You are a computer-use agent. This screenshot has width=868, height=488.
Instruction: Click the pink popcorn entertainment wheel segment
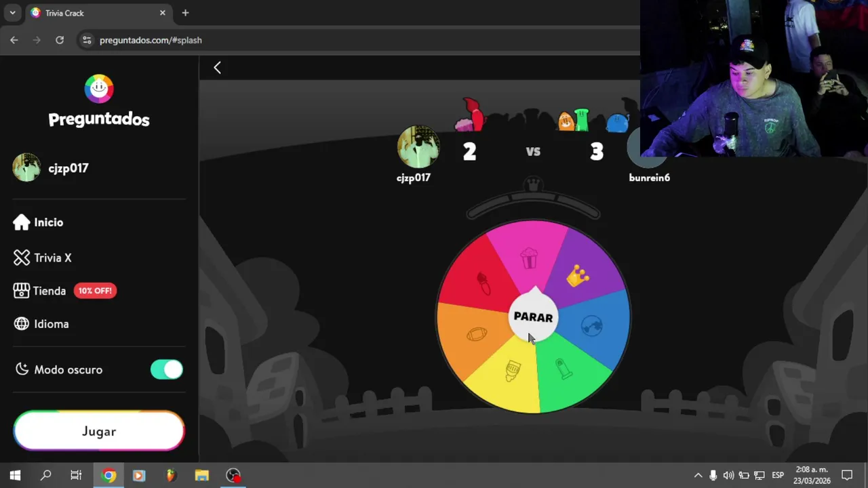coord(528,258)
